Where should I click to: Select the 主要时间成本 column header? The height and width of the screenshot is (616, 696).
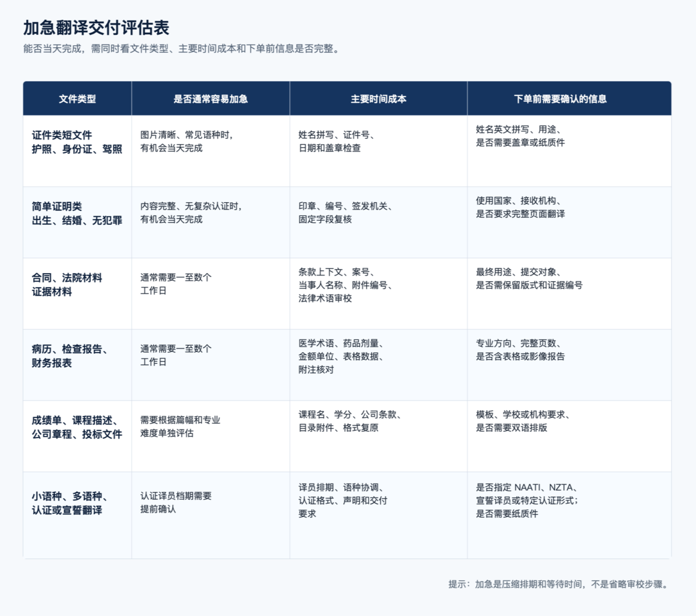pos(378,98)
